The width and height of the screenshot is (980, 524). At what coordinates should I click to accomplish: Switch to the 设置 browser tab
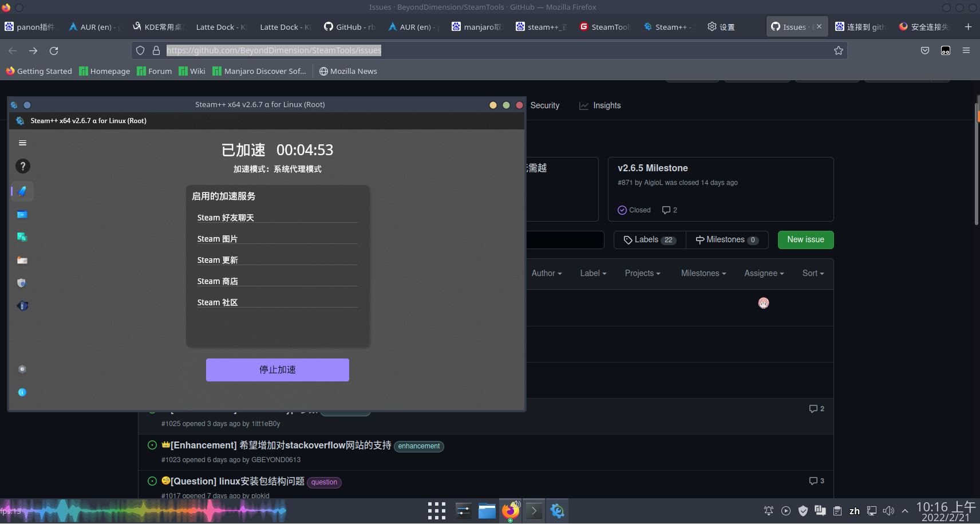(x=721, y=27)
